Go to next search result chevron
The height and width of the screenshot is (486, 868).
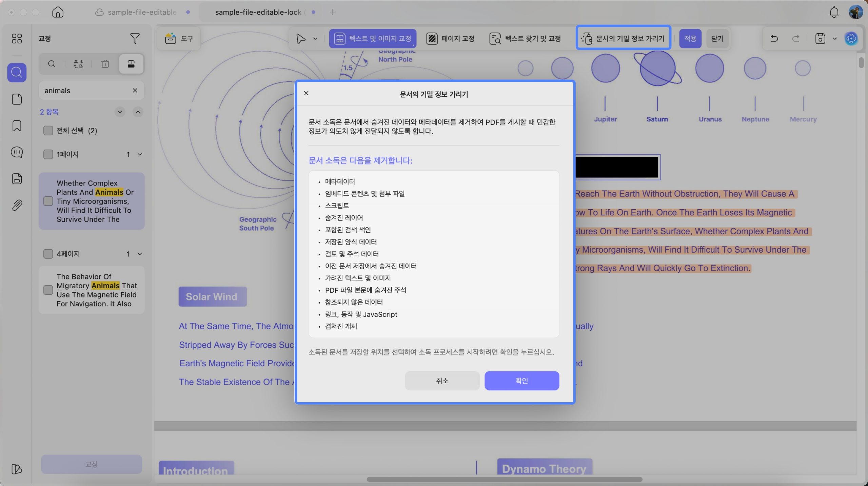120,112
